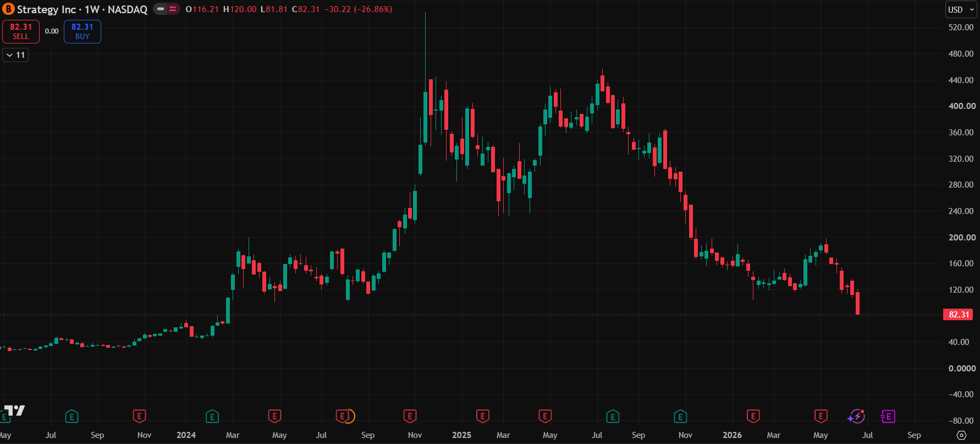This screenshot has height=444, width=980.
Task: Open the red earnings marker near May 2026
Action: 821,416
